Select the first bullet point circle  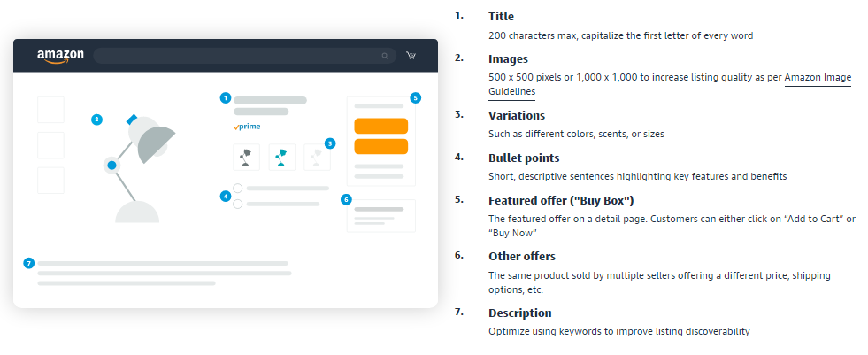click(x=237, y=189)
